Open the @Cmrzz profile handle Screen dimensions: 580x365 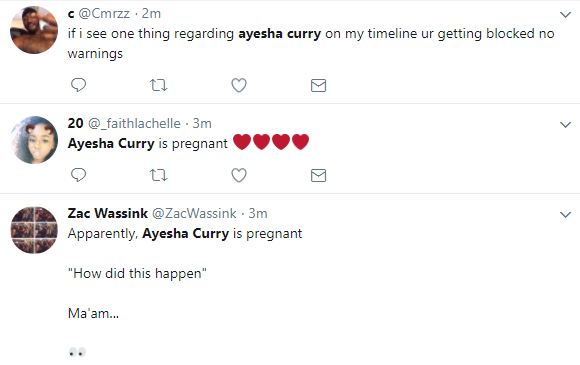point(104,14)
